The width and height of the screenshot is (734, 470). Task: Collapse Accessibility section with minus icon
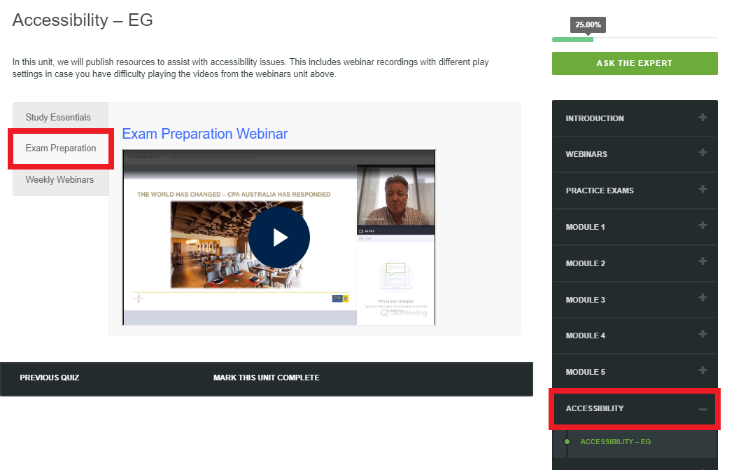702,409
